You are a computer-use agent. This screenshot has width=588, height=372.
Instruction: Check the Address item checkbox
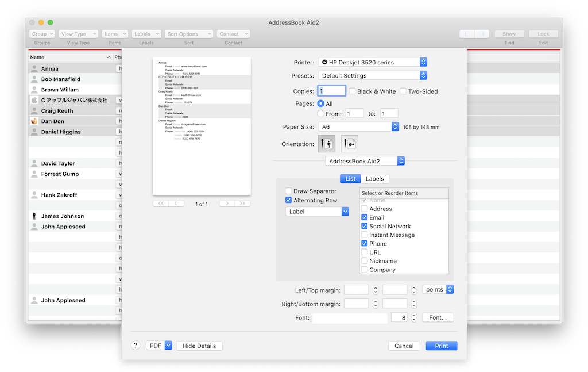364,209
